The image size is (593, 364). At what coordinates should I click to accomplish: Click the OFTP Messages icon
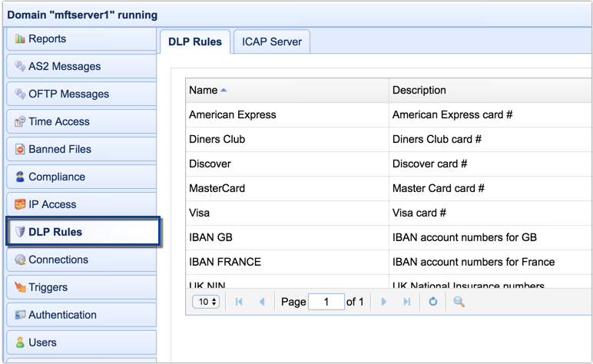point(20,94)
